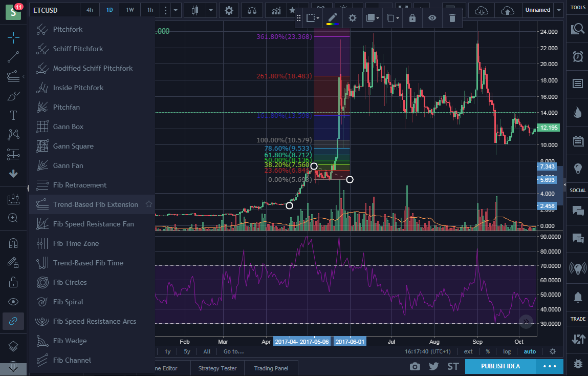Expand the timeframe interval dropdown arrow
588x376 pixels.
[x=175, y=10]
